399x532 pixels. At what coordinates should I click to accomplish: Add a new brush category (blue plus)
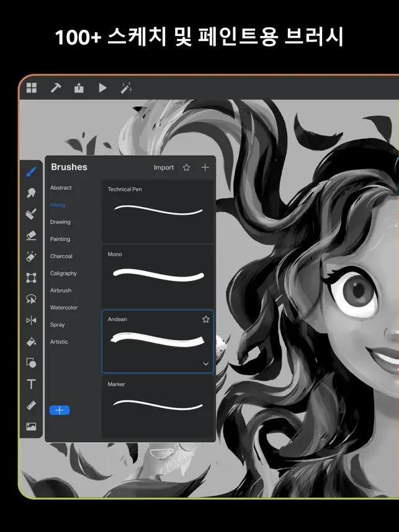(x=60, y=410)
